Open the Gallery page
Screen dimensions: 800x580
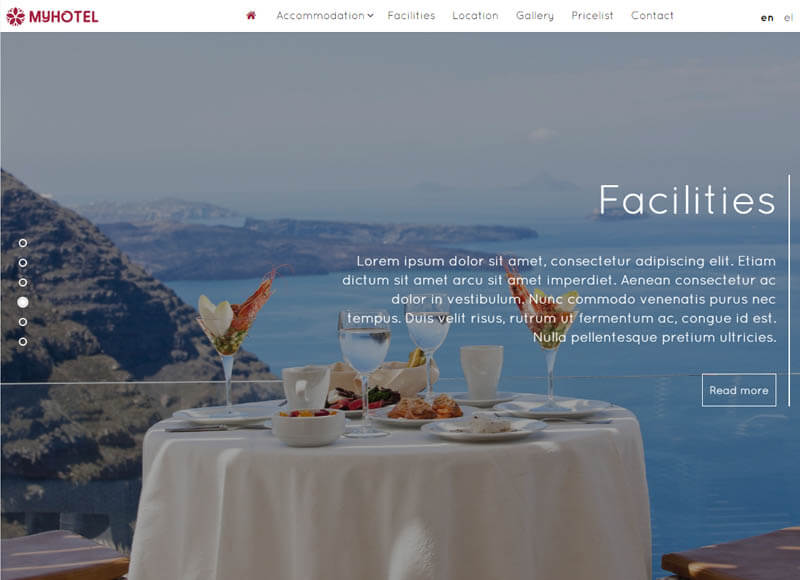click(x=535, y=16)
